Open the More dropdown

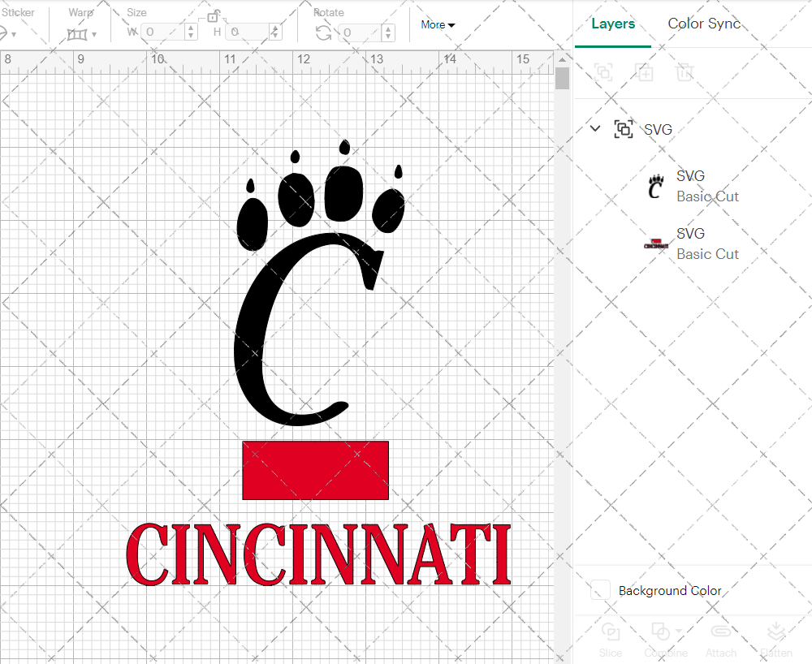pyautogui.click(x=437, y=24)
